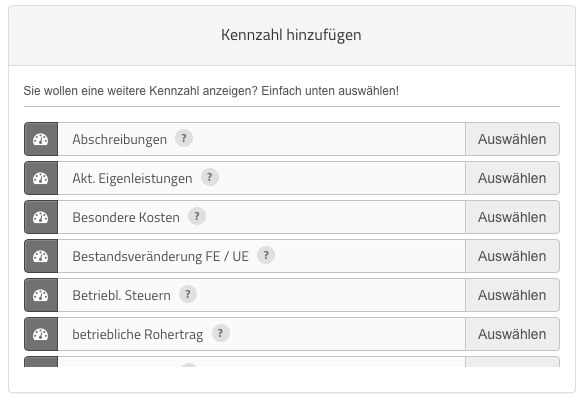Image resolution: width=584 pixels, height=401 pixels.
Task: Click the gauge icon beside Akt. Eigenleistungen
Action: click(41, 178)
